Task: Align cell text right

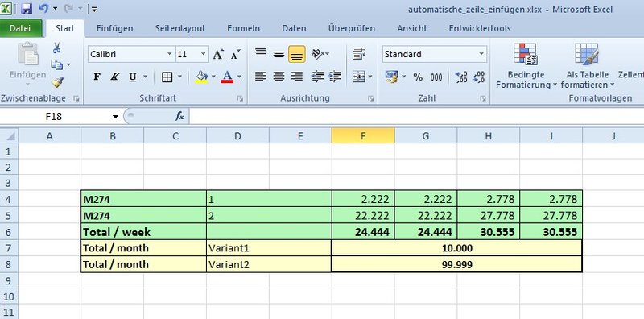Action: [297, 77]
